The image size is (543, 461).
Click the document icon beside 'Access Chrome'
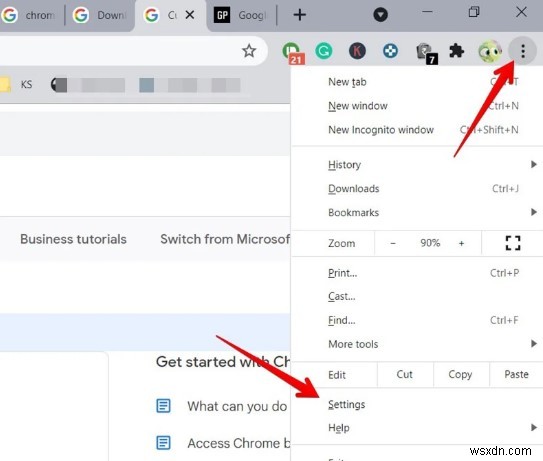click(x=163, y=443)
